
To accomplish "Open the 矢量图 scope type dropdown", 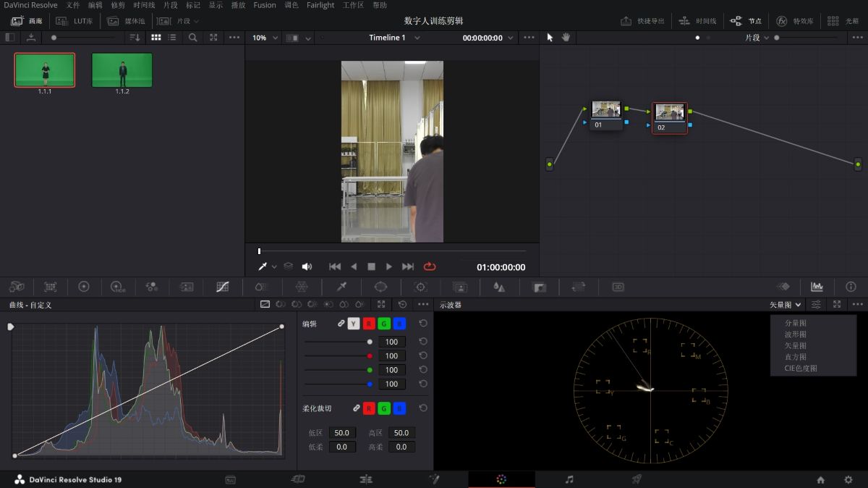I will click(x=786, y=305).
